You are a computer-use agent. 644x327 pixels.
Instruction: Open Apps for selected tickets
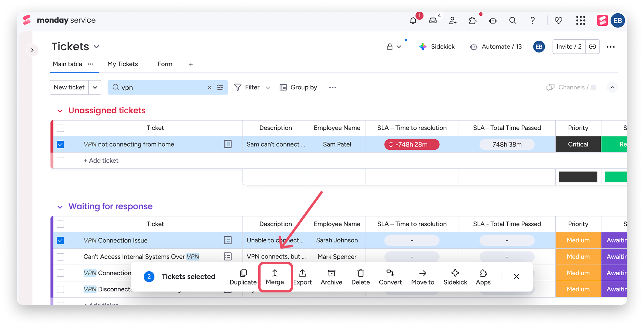point(483,277)
